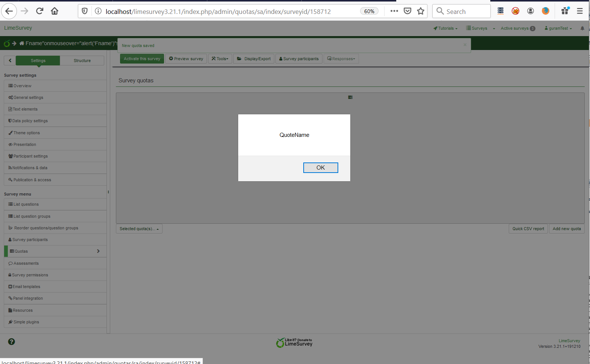The image size is (590, 364).
Task: Open the Firefox hamburger menu
Action: tap(580, 11)
